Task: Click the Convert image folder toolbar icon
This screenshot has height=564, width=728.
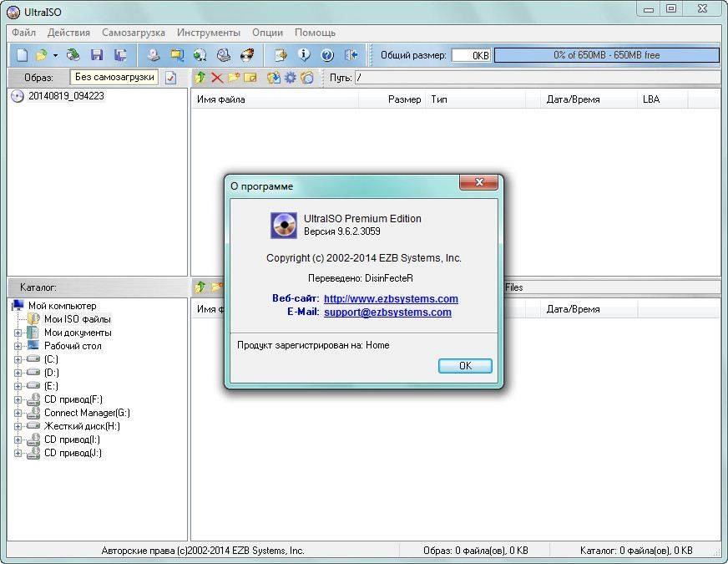Action: tap(176, 55)
